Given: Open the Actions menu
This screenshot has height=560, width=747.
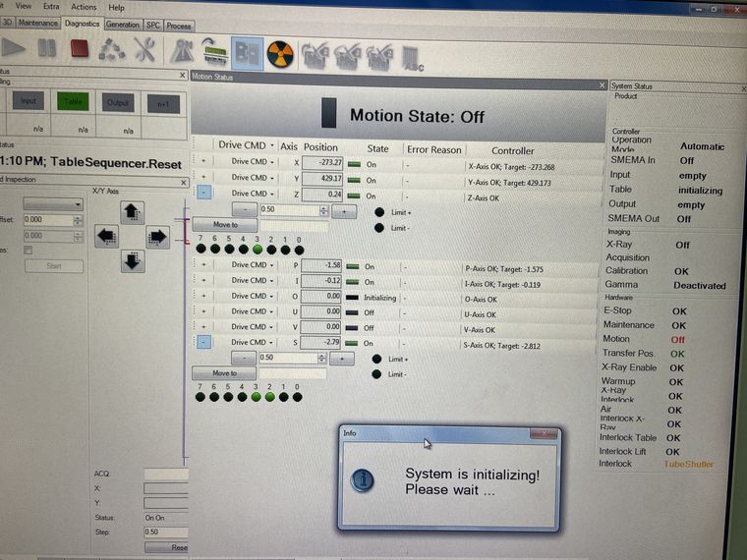Looking at the screenshot, I should [x=84, y=7].
